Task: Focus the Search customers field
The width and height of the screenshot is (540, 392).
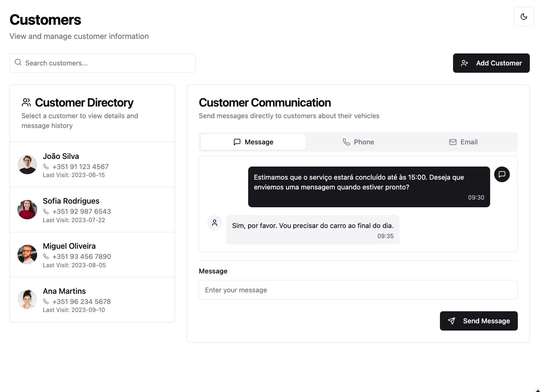Action: pos(103,63)
